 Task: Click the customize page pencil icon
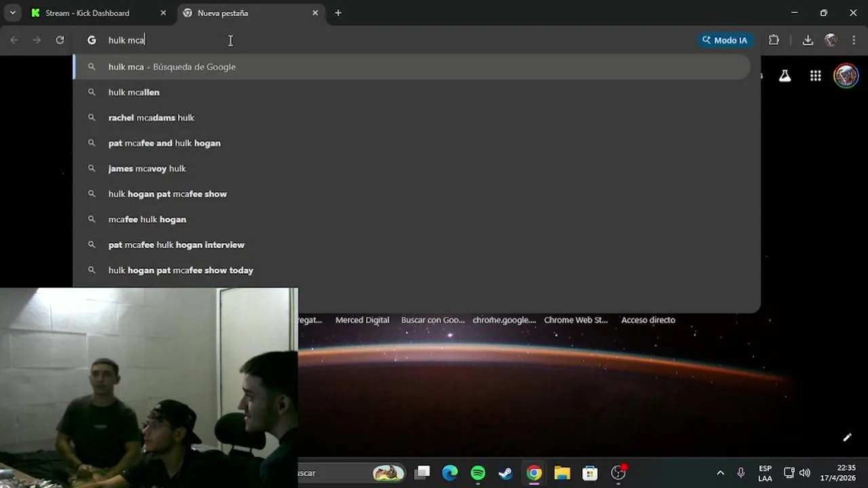pyautogui.click(x=847, y=437)
